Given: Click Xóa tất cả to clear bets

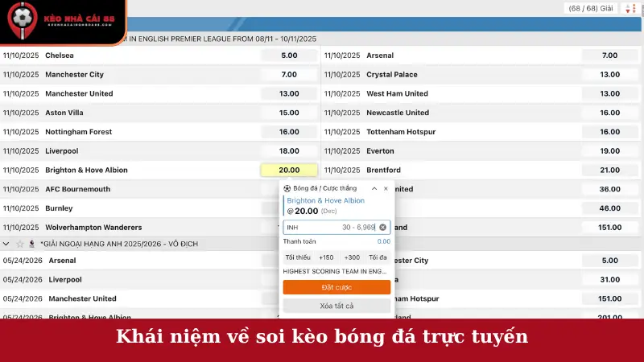Looking at the screenshot, I should click(x=336, y=306).
